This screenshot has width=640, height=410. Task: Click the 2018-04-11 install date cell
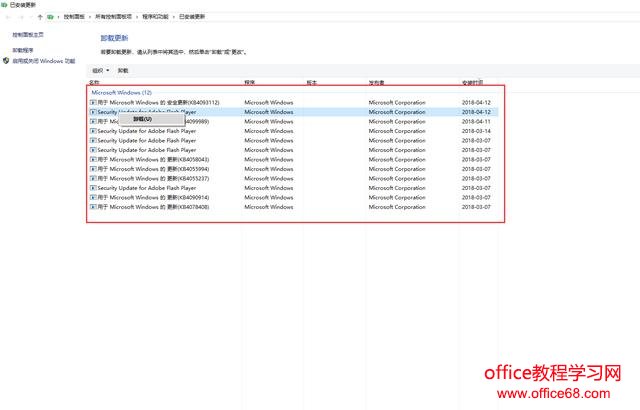476,122
